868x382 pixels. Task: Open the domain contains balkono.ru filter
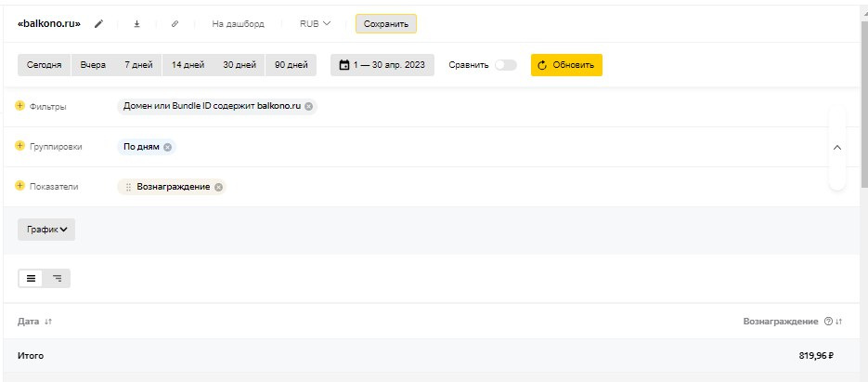[x=212, y=107]
